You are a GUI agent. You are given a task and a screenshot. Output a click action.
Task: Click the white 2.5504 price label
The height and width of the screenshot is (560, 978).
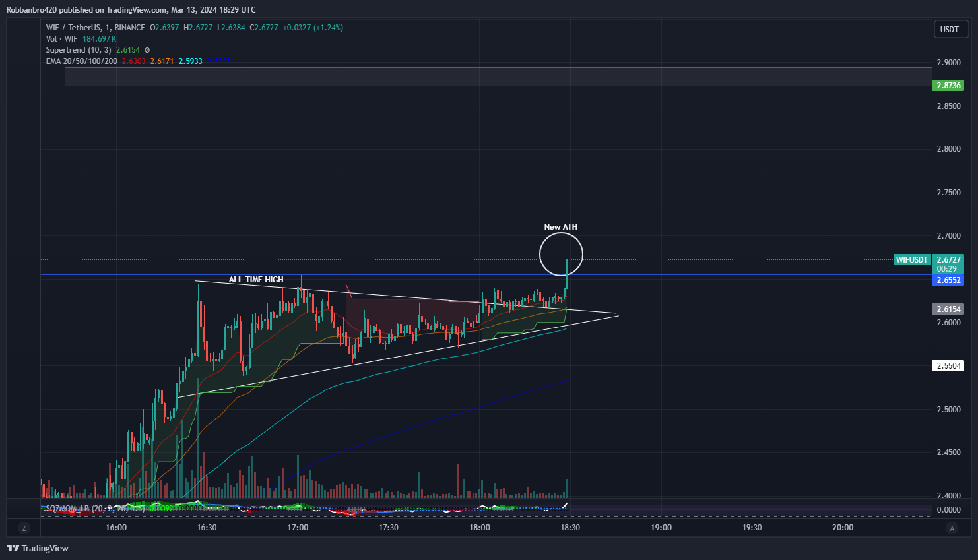point(948,366)
